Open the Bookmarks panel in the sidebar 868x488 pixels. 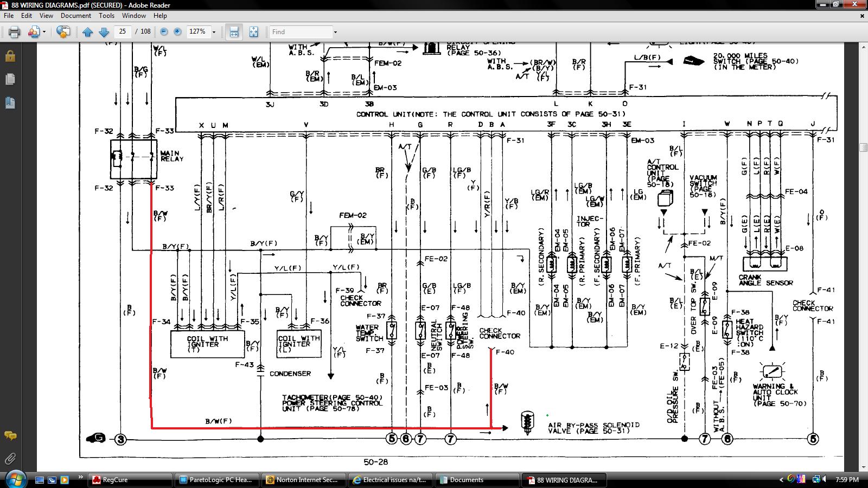click(10, 102)
